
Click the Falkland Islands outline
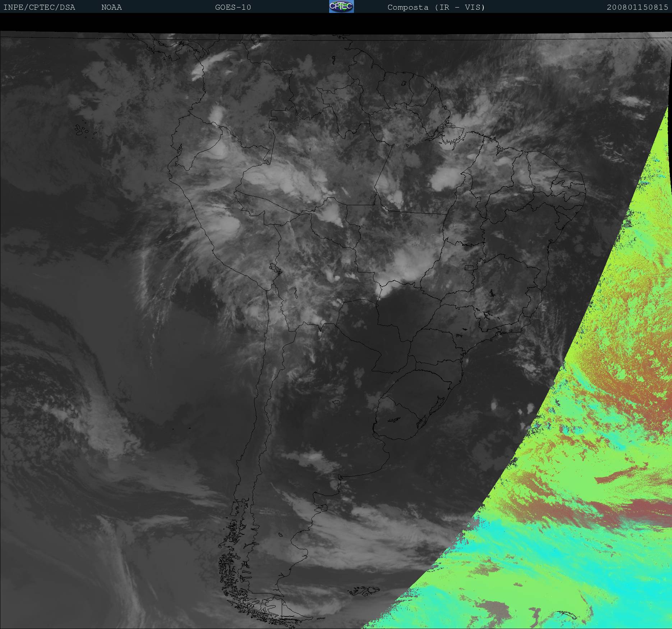pyautogui.click(x=364, y=591)
